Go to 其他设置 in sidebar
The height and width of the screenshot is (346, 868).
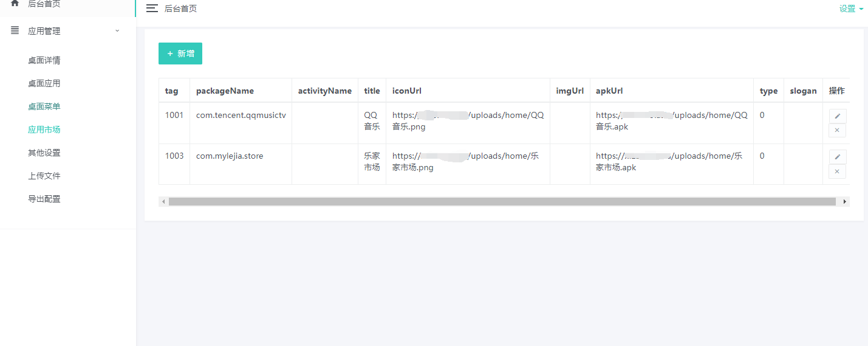(44, 153)
